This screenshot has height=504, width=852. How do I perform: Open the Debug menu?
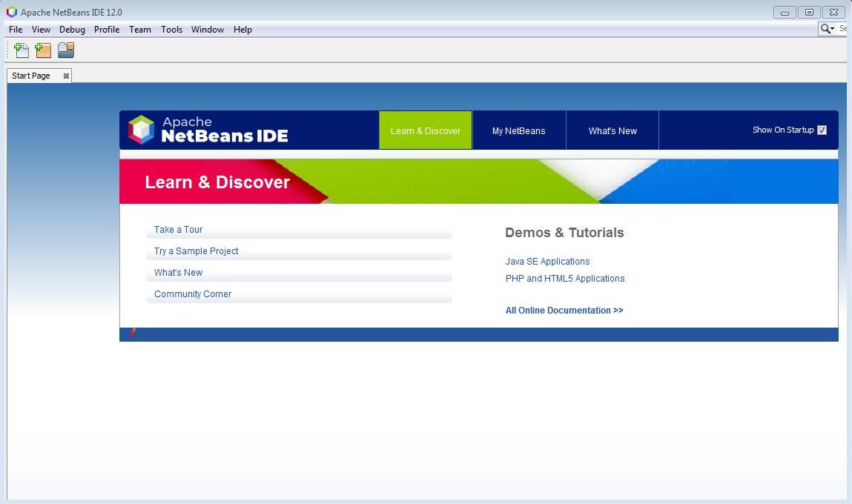click(72, 30)
